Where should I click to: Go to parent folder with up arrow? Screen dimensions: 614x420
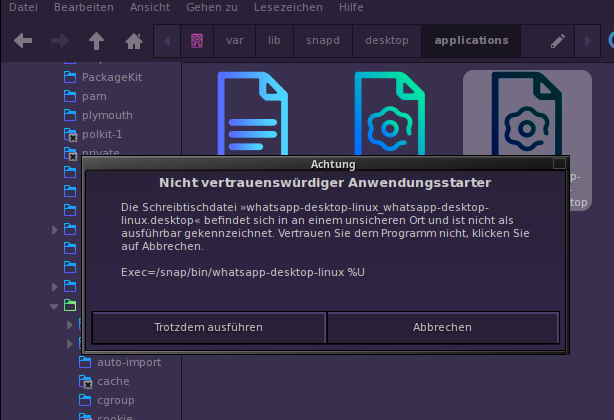coord(96,41)
